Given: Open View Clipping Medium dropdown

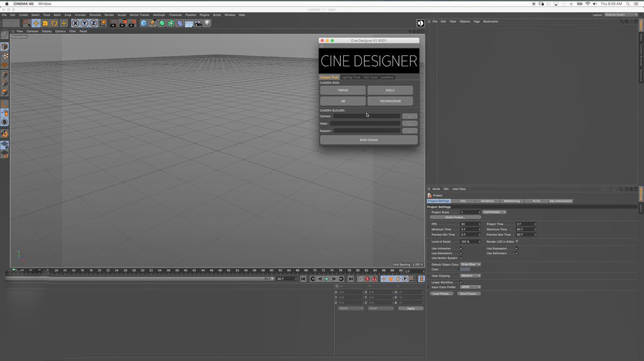Looking at the screenshot, I should pos(470,276).
